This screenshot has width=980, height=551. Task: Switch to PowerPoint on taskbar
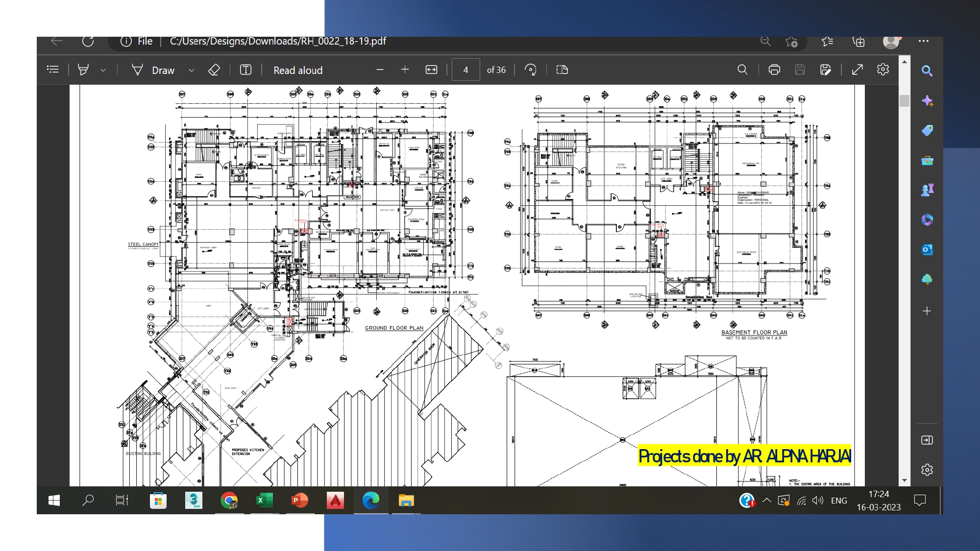click(299, 501)
